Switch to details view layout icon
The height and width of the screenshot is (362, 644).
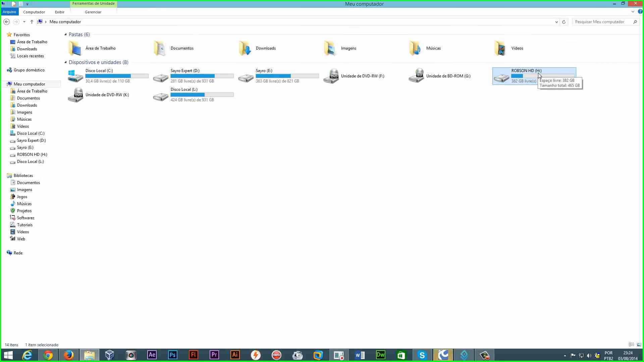(x=631, y=345)
